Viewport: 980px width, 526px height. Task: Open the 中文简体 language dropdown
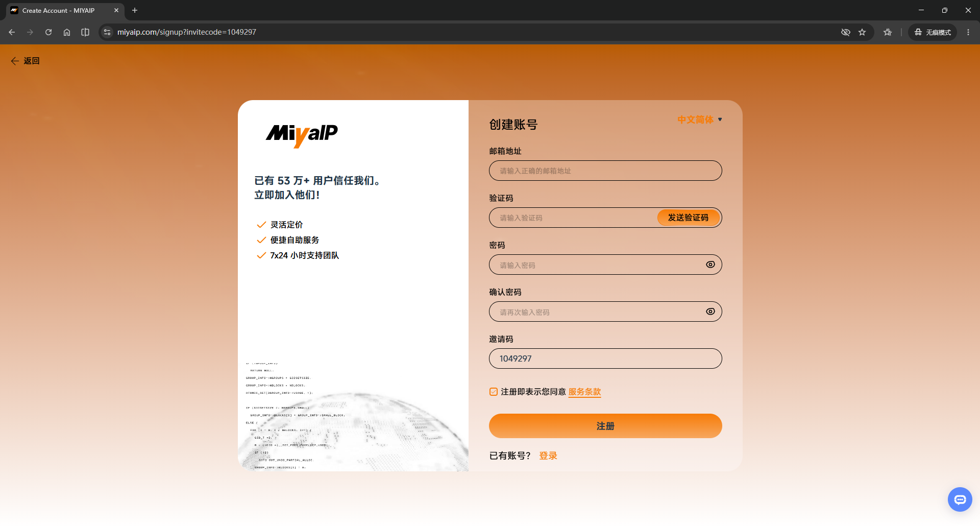[700, 119]
